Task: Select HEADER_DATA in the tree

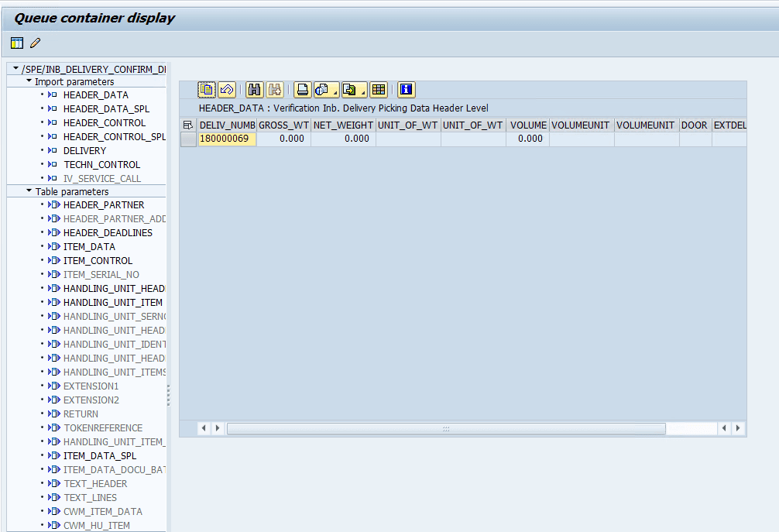Action: (x=96, y=95)
